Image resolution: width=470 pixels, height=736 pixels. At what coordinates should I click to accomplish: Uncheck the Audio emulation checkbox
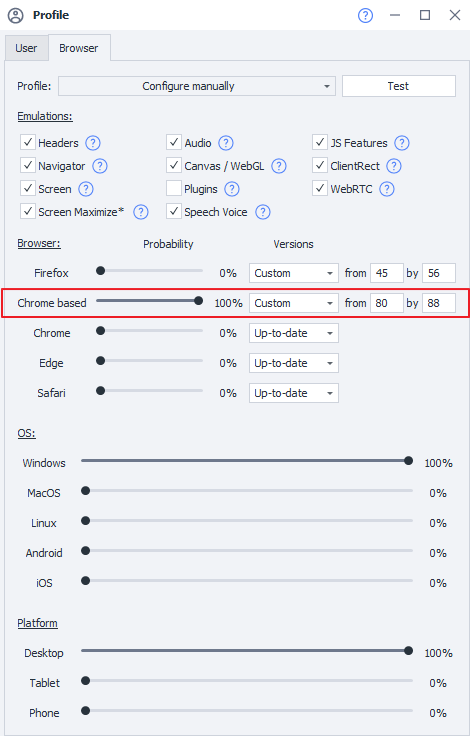point(174,142)
